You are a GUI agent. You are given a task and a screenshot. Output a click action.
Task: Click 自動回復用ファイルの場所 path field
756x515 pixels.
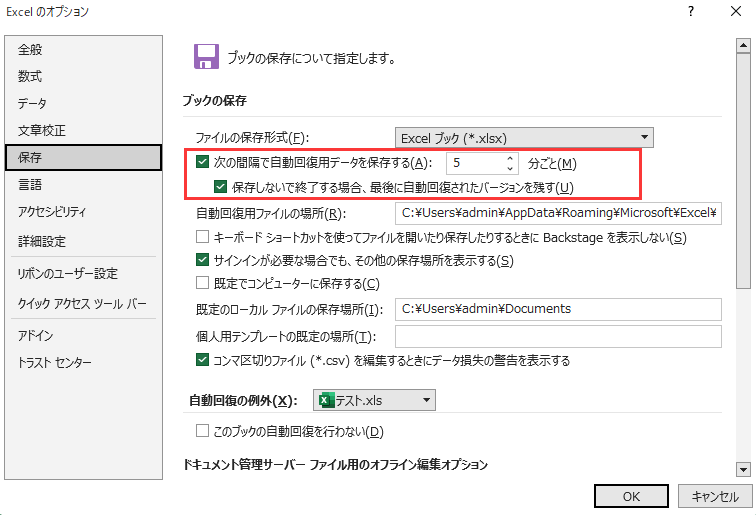pos(558,213)
